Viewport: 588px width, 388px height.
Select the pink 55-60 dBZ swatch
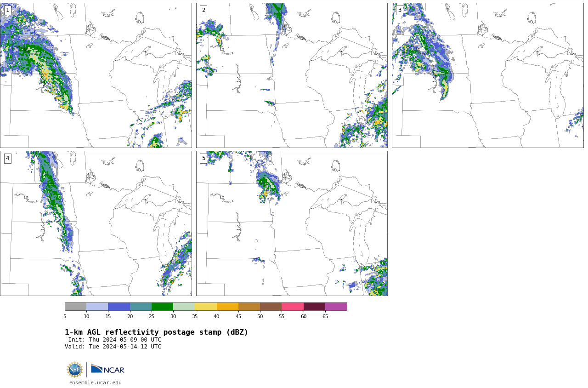293,307
